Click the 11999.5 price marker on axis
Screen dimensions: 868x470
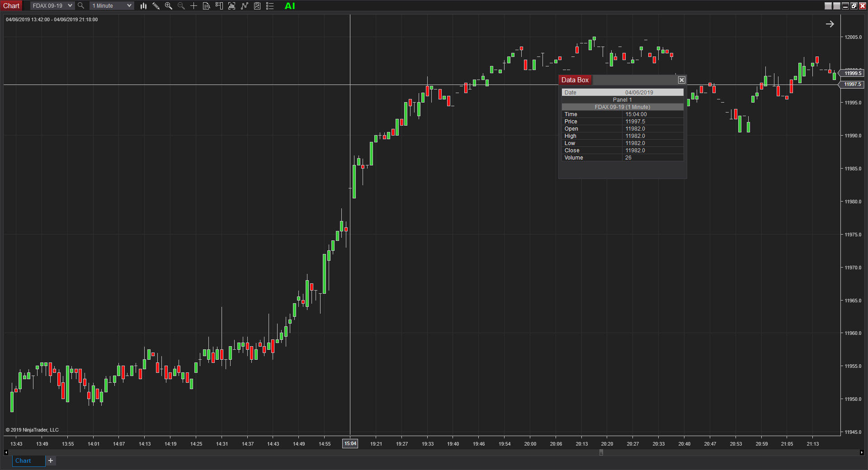[x=852, y=73]
